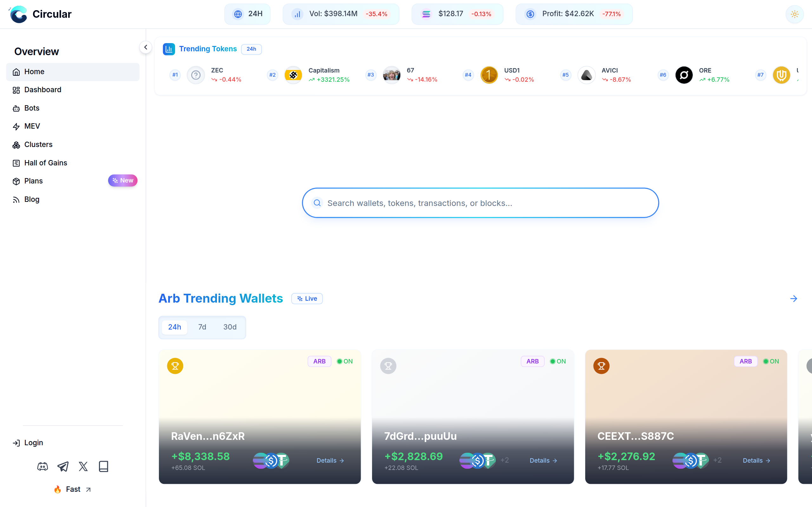The width and height of the screenshot is (812, 507).
Task: Open the X social icon
Action: tap(83, 466)
